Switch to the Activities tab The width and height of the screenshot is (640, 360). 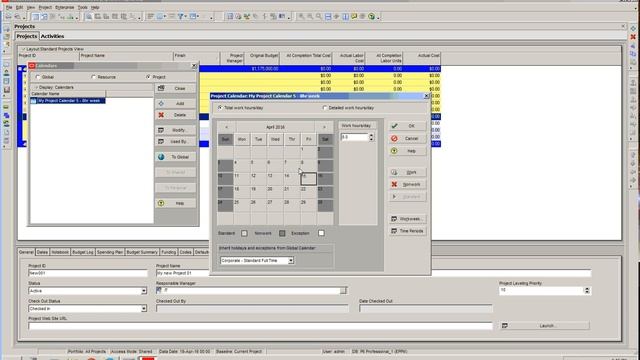pos(52,36)
